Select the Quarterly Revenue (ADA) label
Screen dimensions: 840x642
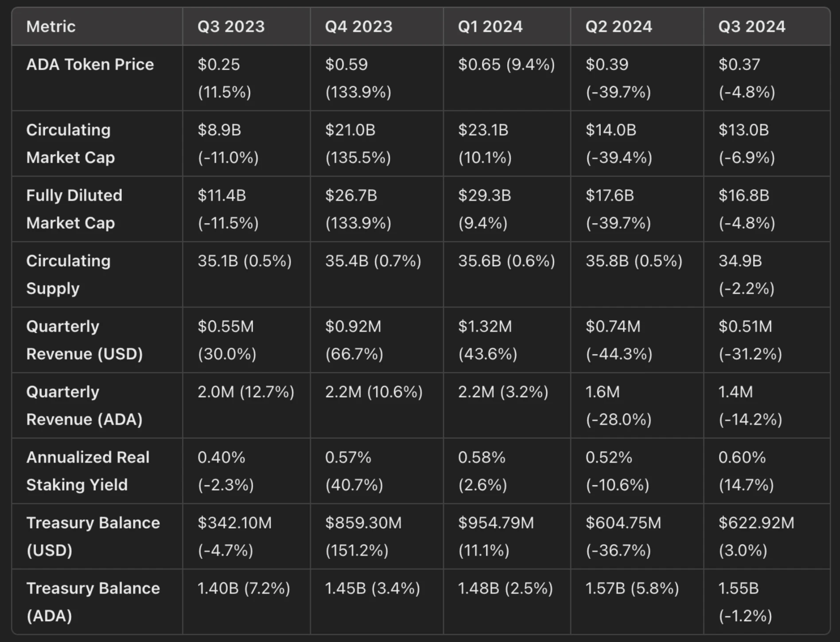pyautogui.click(x=84, y=406)
